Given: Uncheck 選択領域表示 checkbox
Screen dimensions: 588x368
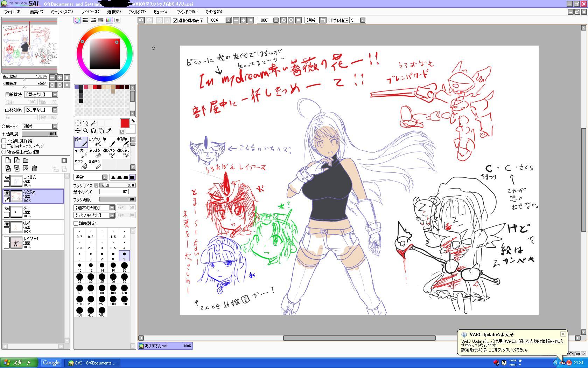Looking at the screenshot, I should click(175, 20).
